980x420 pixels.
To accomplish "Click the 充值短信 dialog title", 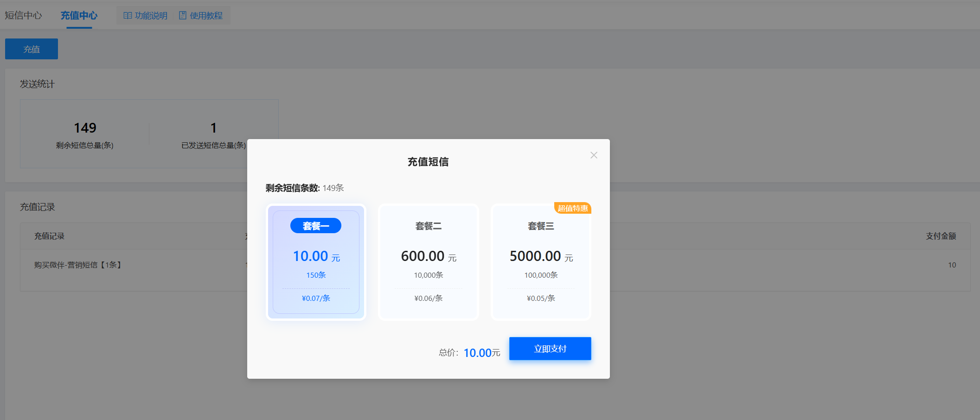I will tap(428, 162).
